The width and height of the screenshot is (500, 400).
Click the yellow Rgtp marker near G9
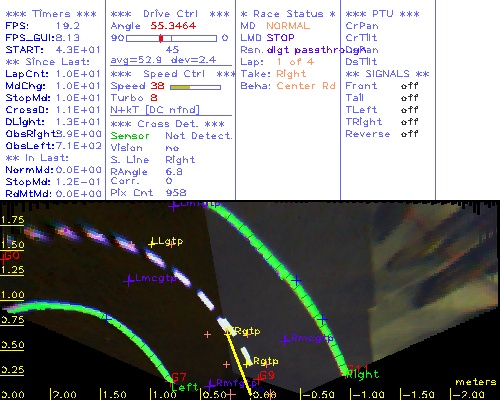click(x=248, y=363)
